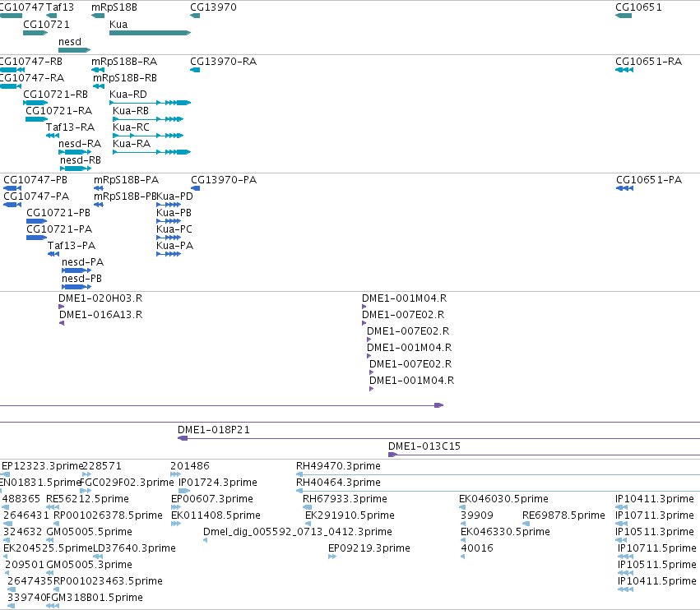Click the mRpS18B gene feature
This screenshot has width=700, height=610.
click(98, 16)
